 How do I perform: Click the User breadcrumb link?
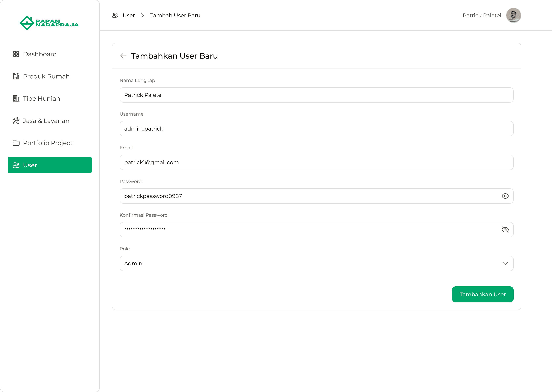pyautogui.click(x=129, y=16)
